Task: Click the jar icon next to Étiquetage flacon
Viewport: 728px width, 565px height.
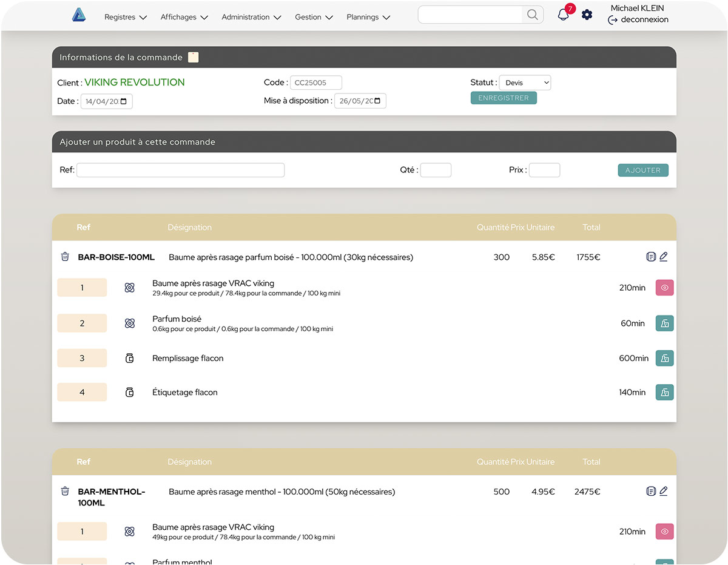Action: (129, 392)
